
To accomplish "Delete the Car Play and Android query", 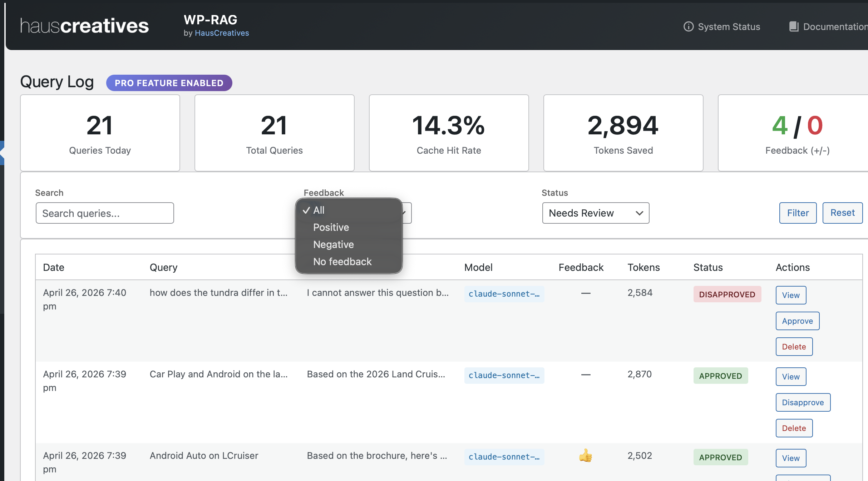I will click(x=794, y=428).
